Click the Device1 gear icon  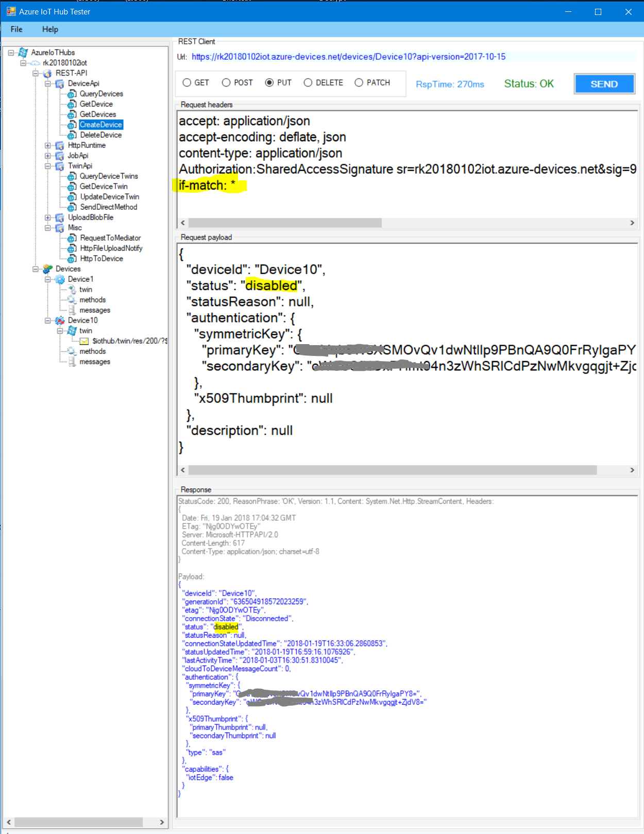click(x=60, y=279)
